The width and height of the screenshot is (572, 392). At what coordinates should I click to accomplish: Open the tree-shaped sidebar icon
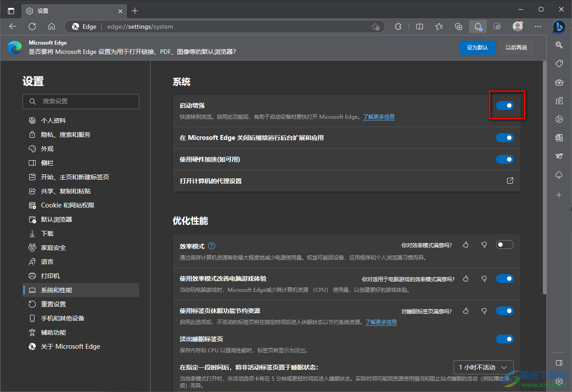(x=559, y=175)
